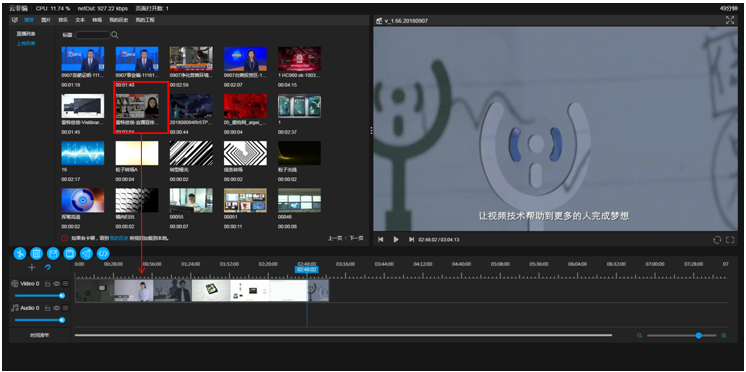The width and height of the screenshot is (746, 372).
Task: Go to next page with 下一页
Action: pyautogui.click(x=356, y=238)
